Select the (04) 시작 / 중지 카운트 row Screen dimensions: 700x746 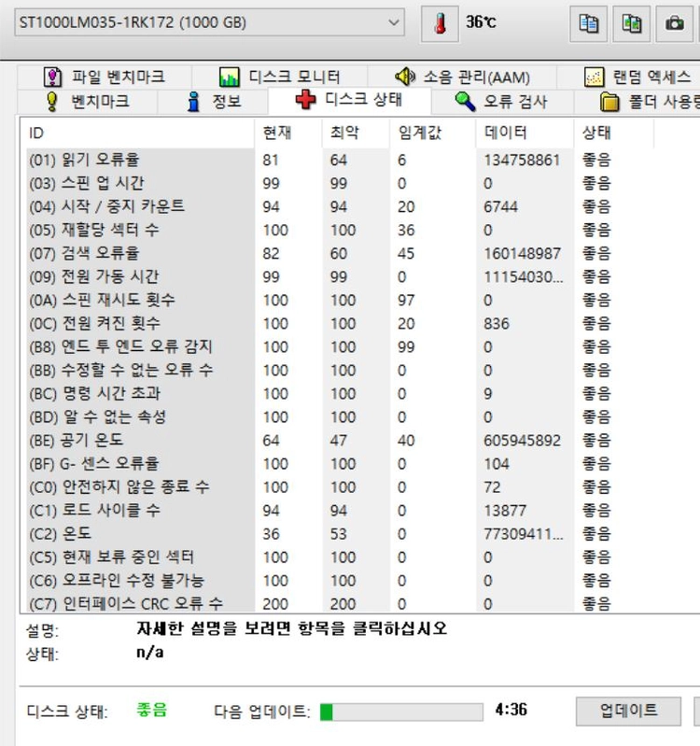pyautogui.click(x=338, y=206)
